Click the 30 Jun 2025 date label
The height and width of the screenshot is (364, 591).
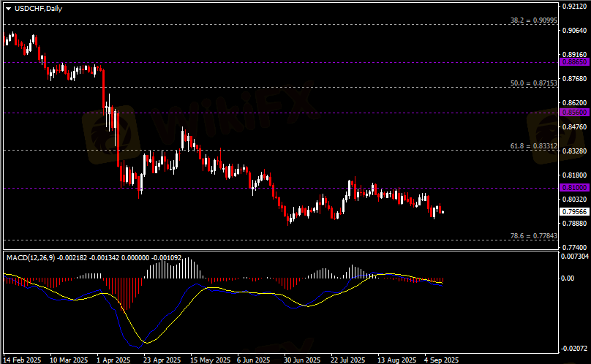302,360
